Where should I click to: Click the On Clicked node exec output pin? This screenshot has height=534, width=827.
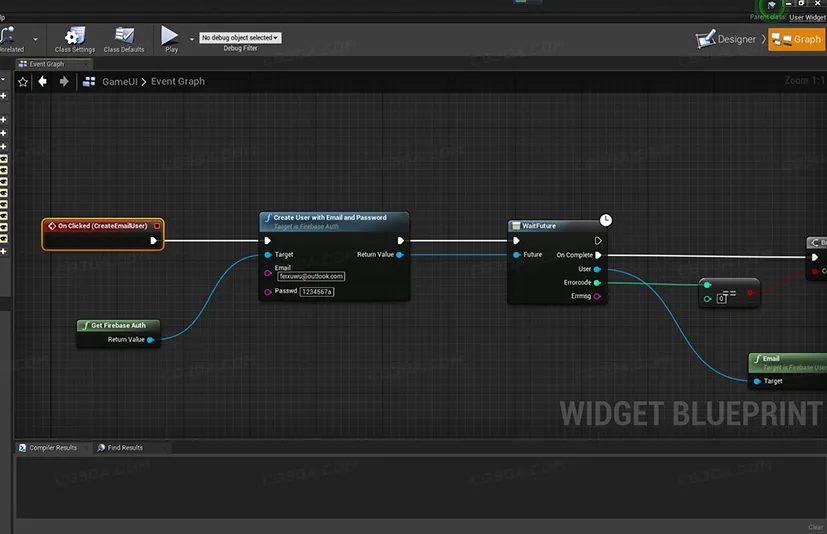[x=153, y=241]
